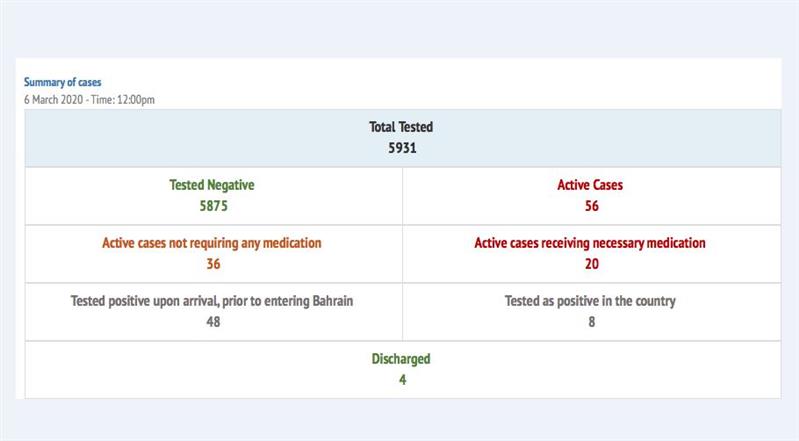
Task: Select the Total Tested label
Action: [402, 128]
